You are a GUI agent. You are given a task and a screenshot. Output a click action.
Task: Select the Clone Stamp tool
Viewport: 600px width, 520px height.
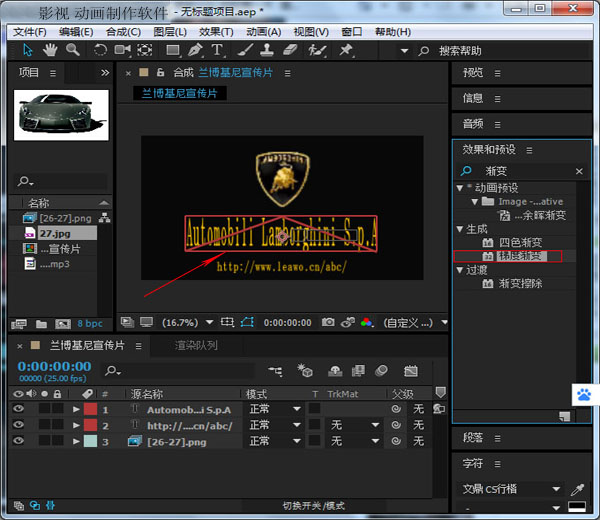click(x=267, y=50)
